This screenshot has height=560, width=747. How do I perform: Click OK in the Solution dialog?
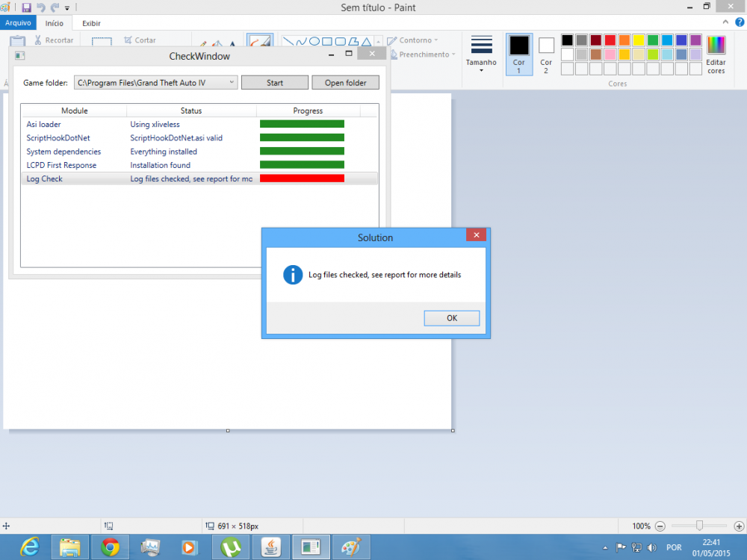[x=452, y=318]
